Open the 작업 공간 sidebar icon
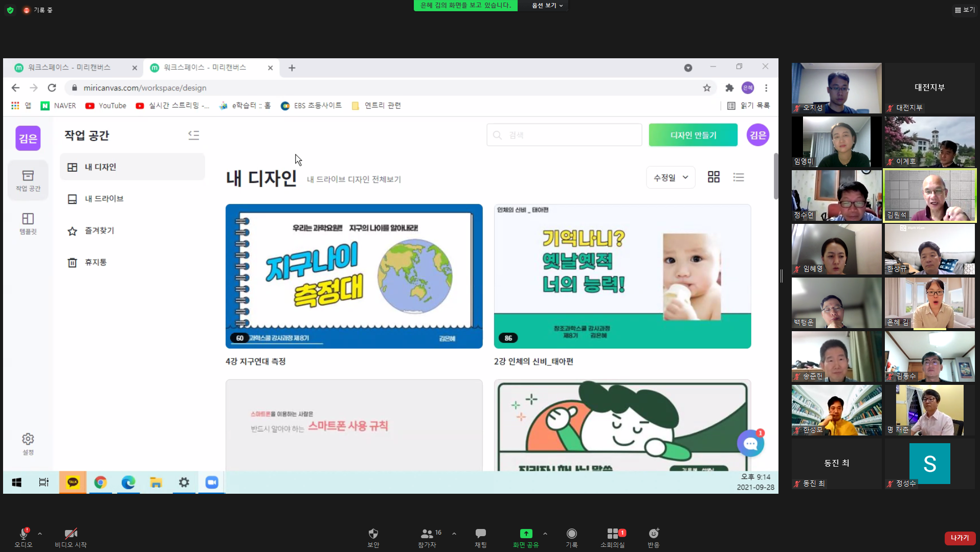Viewport: 980px width, 552px height. click(x=28, y=180)
